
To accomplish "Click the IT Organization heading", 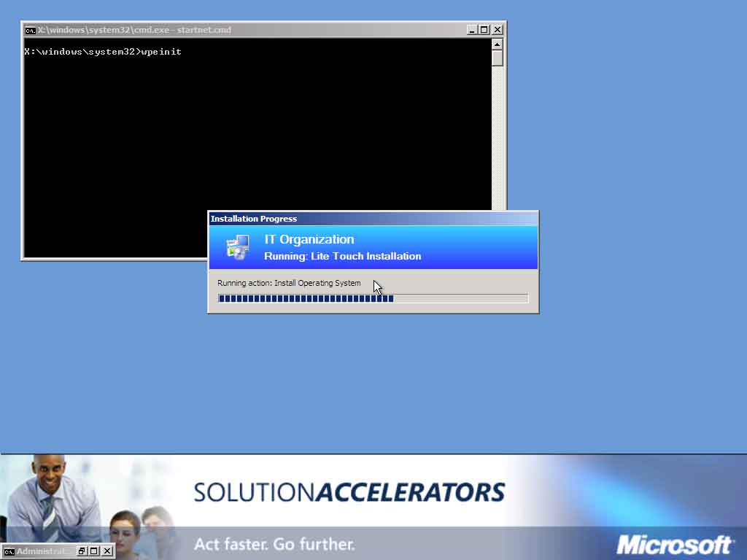I will [x=309, y=239].
